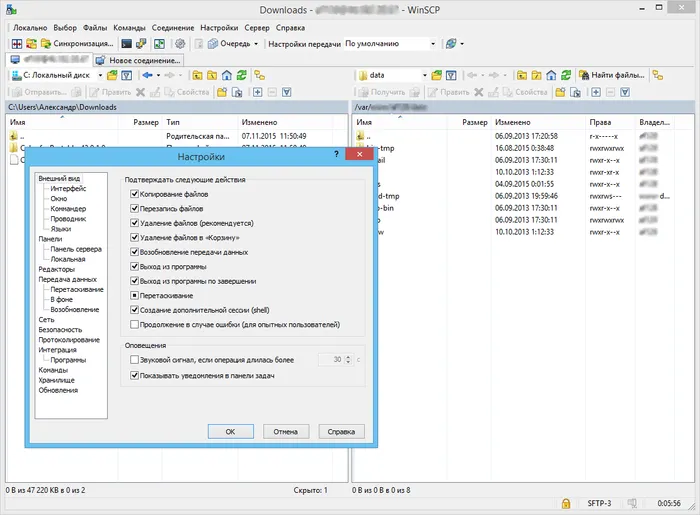The width and height of the screenshot is (700, 515).
Task: Enable Звуковой сигнал notification checkbox
Action: pyautogui.click(x=134, y=360)
